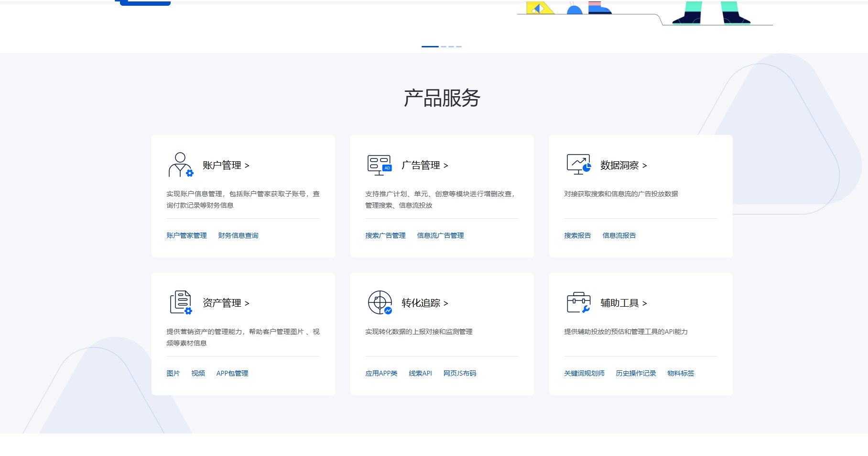Go to 资产管理 heading link

[x=226, y=303]
